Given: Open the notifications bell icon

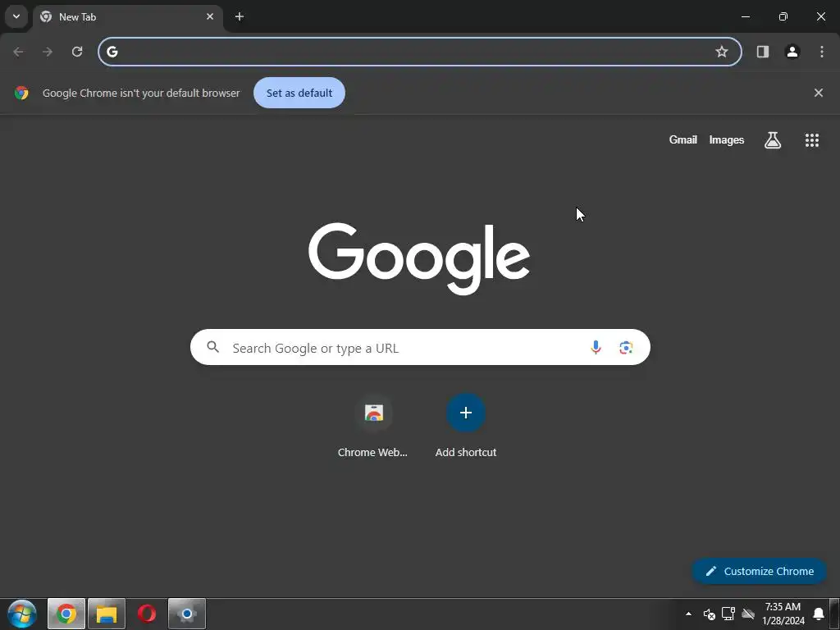Looking at the screenshot, I should click(x=818, y=614).
